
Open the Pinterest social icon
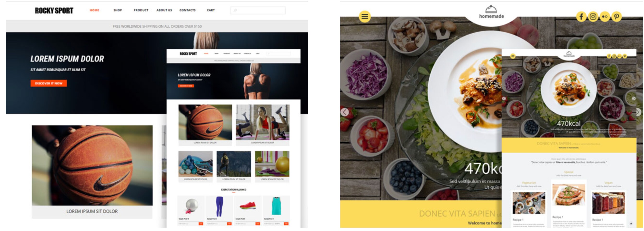(616, 17)
